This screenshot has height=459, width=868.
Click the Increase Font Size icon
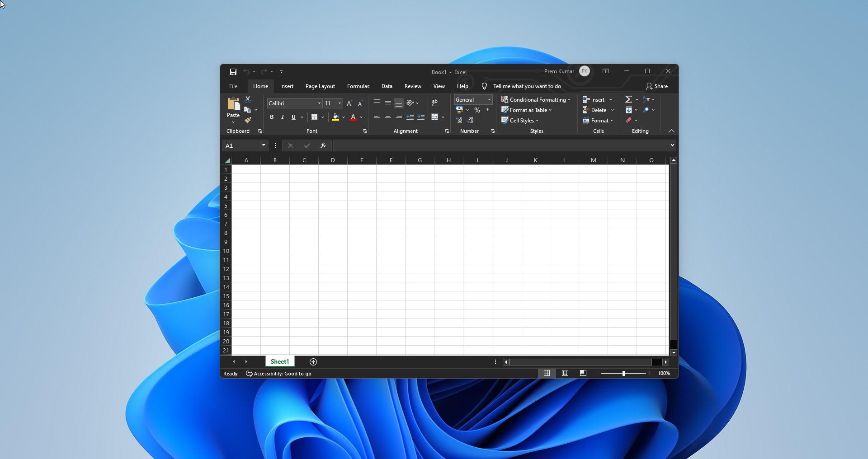click(349, 103)
